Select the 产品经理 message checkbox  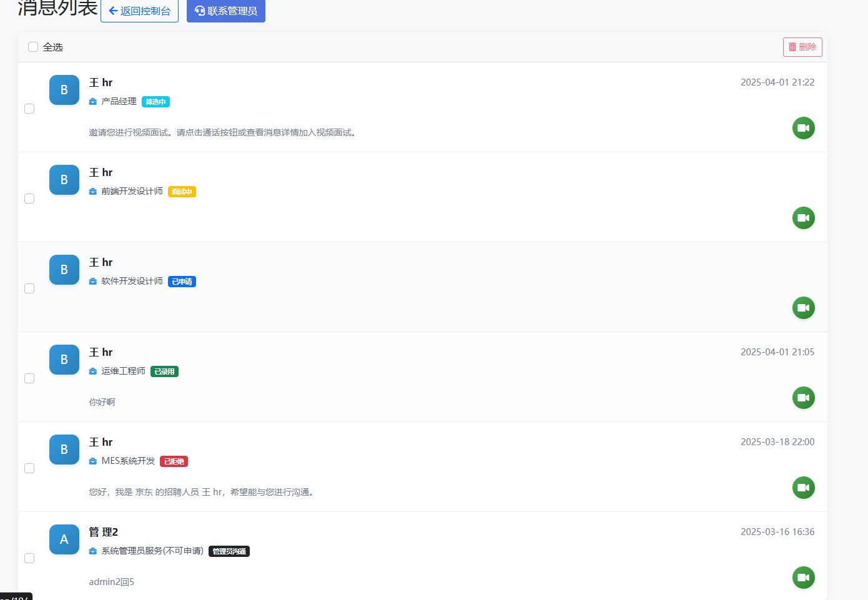point(29,109)
